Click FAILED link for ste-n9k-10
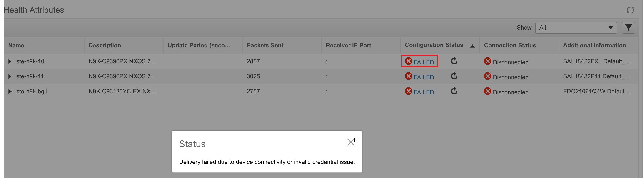This screenshot has height=178, width=644. 424,62
